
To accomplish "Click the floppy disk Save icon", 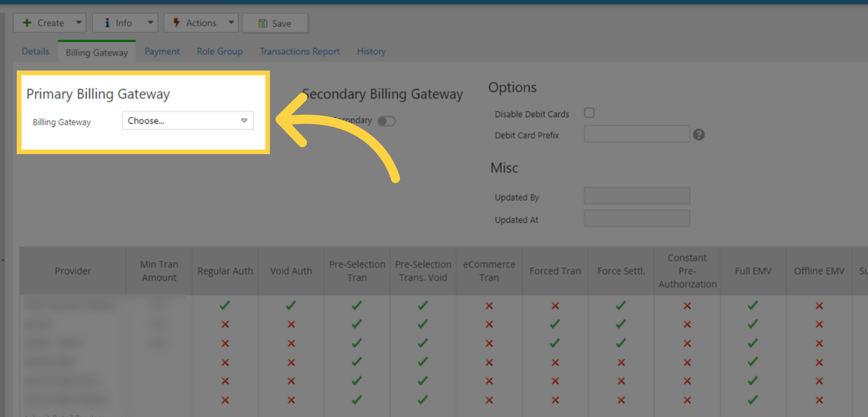I will tap(263, 23).
